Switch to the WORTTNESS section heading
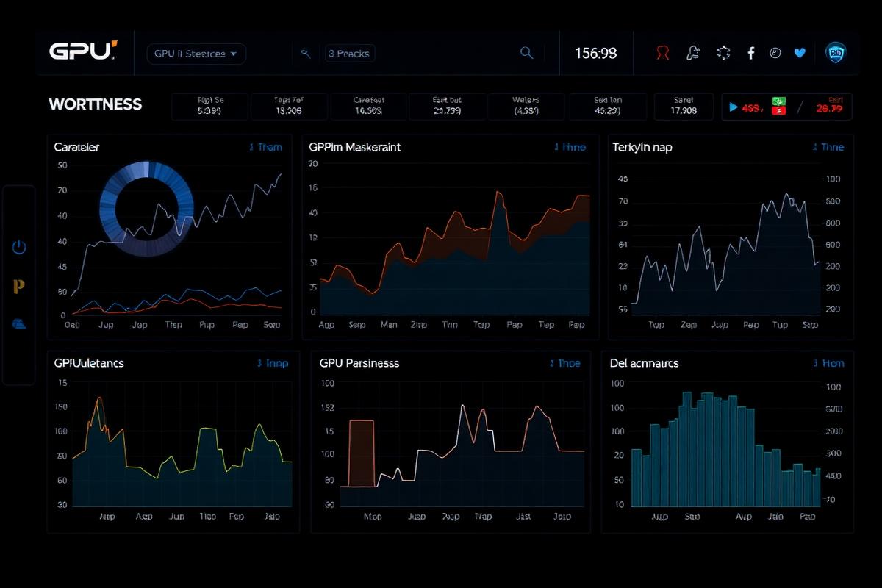Screen dimensions: 882x588 pos(96,104)
